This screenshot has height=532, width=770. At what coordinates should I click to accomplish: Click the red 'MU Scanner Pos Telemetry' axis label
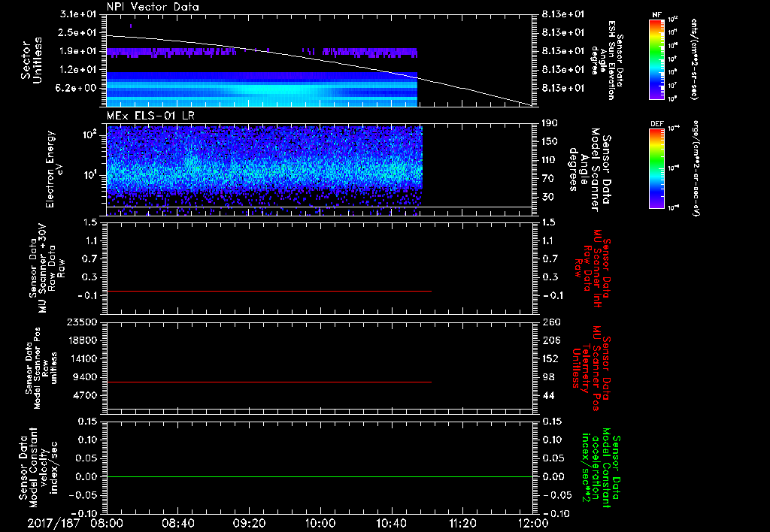click(591, 368)
